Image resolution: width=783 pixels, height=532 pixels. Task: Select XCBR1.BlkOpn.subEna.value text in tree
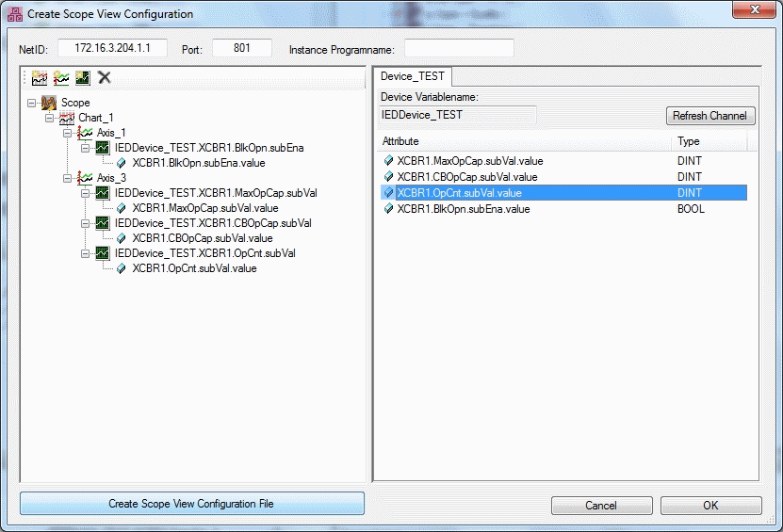click(199, 163)
